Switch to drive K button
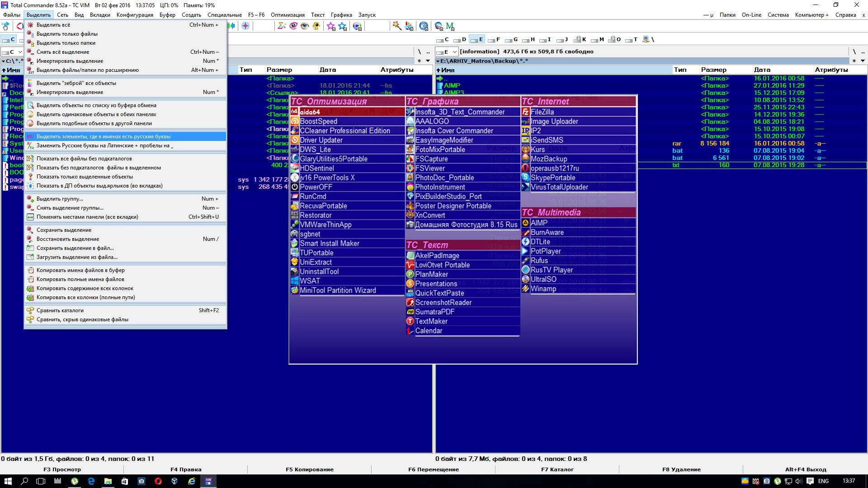The image size is (868, 488). [580, 40]
